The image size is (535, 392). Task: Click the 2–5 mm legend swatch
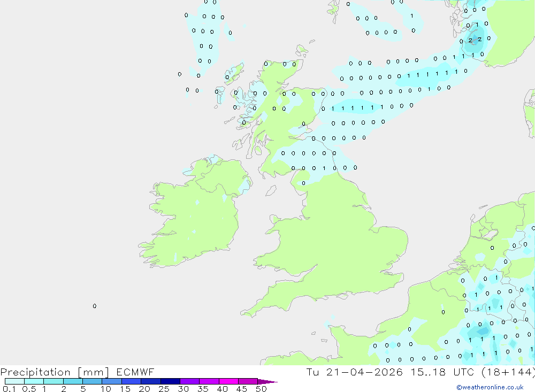click(73, 381)
